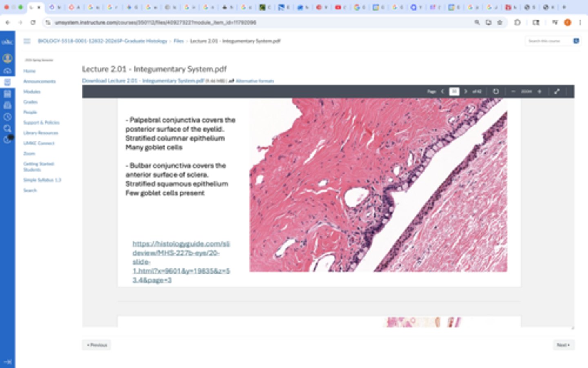Open Announcements in course navigation
Screen dimensions: 588x368
tap(39, 81)
